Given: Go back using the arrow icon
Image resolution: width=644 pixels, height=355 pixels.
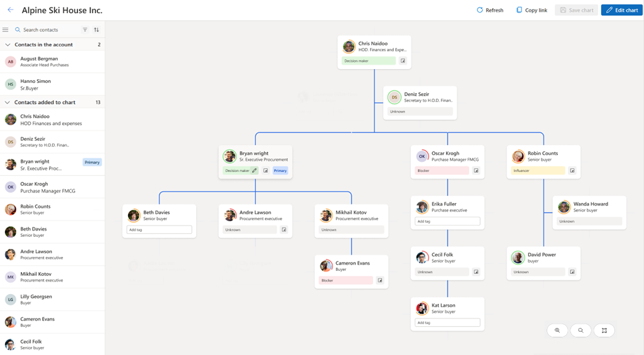Looking at the screenshot, I should (x=10, y=10).
